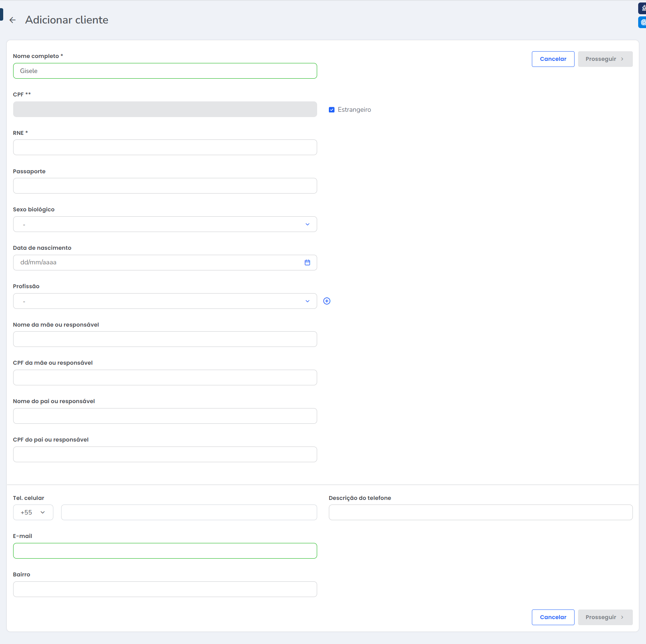Go back using the left arrow icon
Viewport: 646px width, 644px height.
click(12, 20)
